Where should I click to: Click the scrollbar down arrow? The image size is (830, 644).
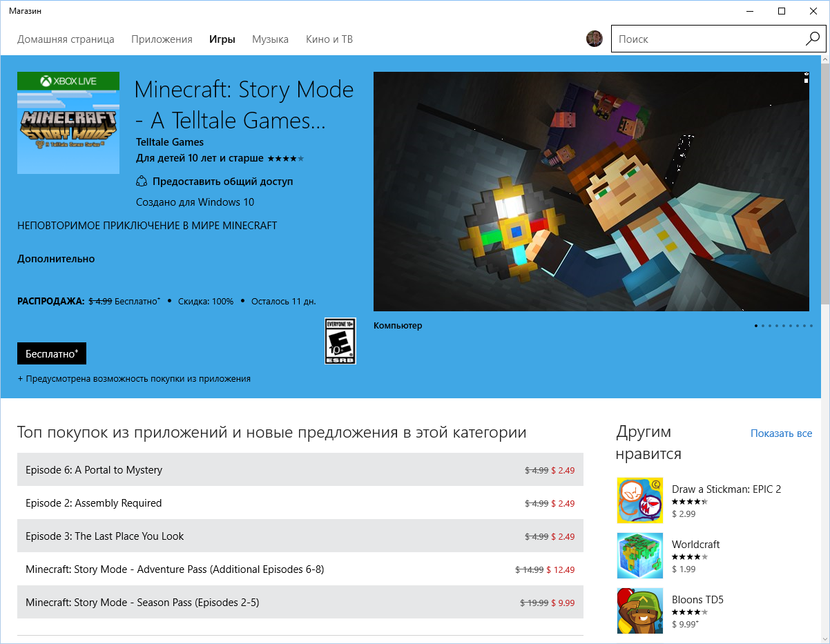tap(824, 638)
